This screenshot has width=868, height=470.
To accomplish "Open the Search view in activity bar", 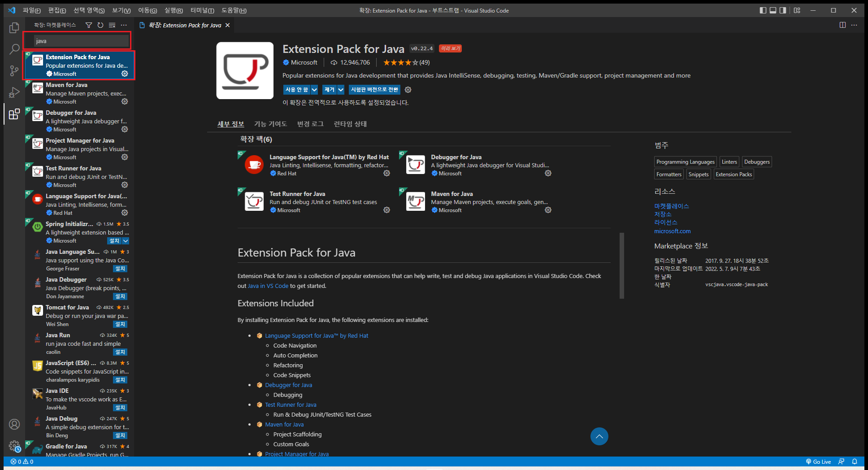I will [x=14, y=49].
